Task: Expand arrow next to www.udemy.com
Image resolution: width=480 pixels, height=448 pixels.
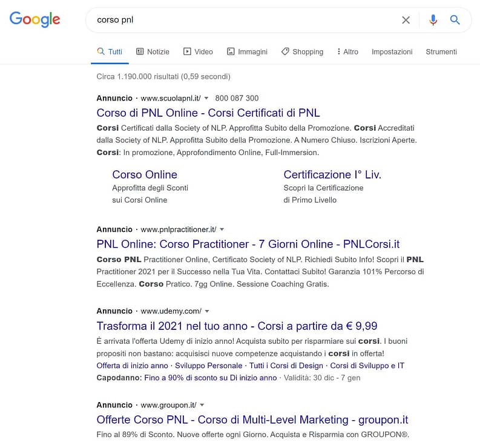Action: 207,311
